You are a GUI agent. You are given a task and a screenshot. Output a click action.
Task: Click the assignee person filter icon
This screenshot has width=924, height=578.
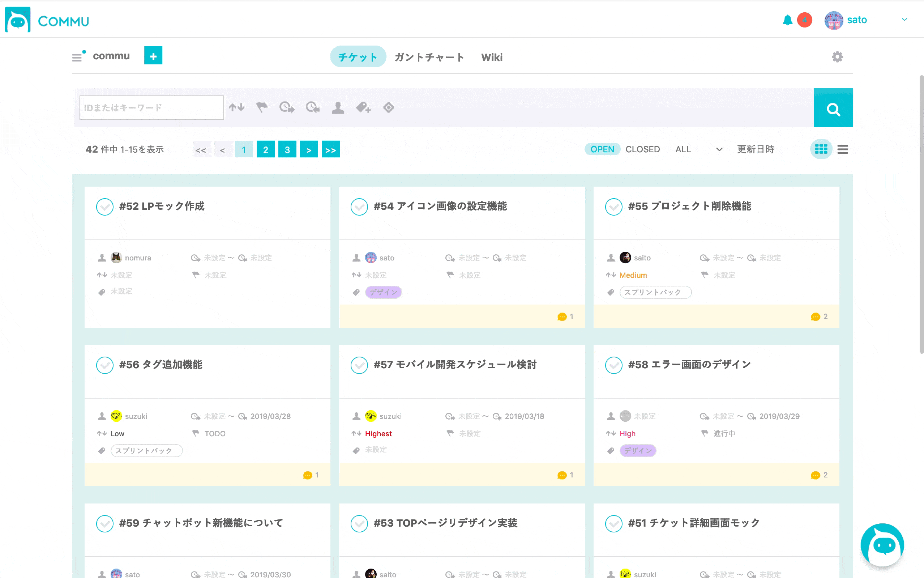pos(338,107)
